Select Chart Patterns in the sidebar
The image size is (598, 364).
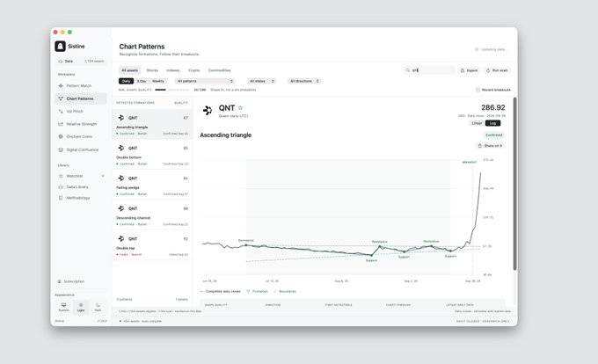pyautogui.click(x=81, y=98)
